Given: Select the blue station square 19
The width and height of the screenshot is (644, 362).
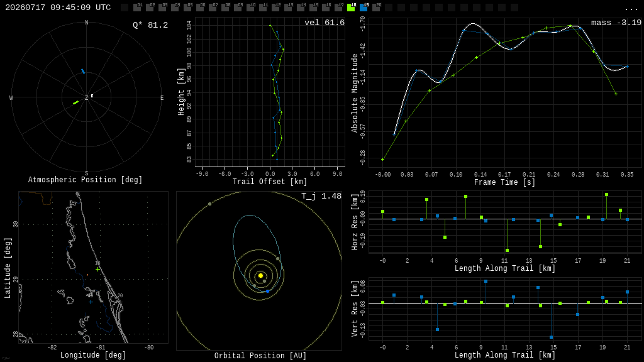Looking at the screenshot, I should (364, 8).
